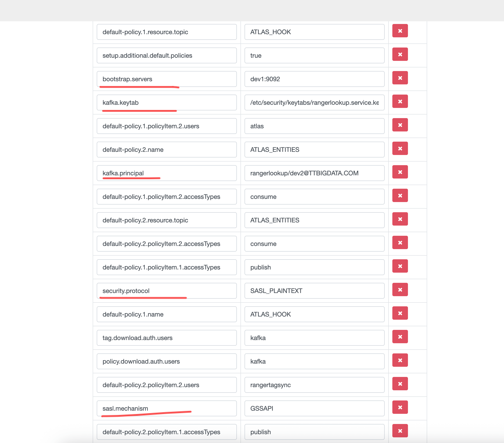Delete the default-policy.1.name row

tap(400, 313)
